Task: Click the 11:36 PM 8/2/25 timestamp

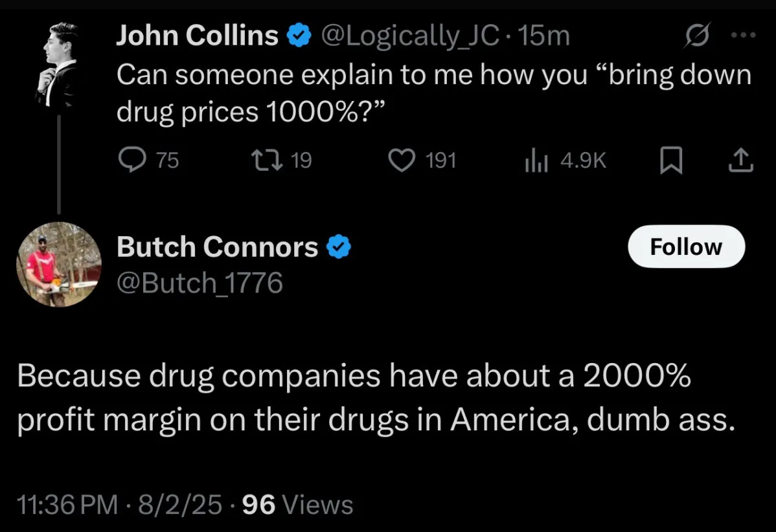Action: (119, 504)
